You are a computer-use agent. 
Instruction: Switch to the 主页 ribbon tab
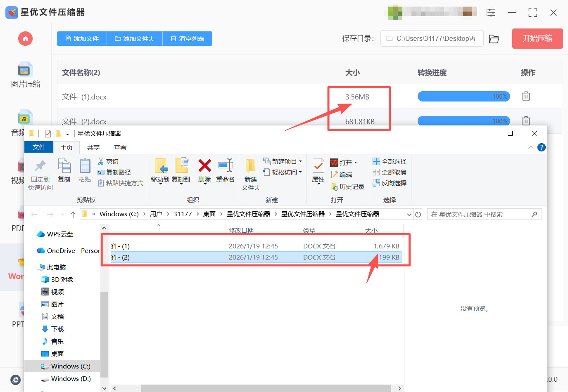point(67,147)
